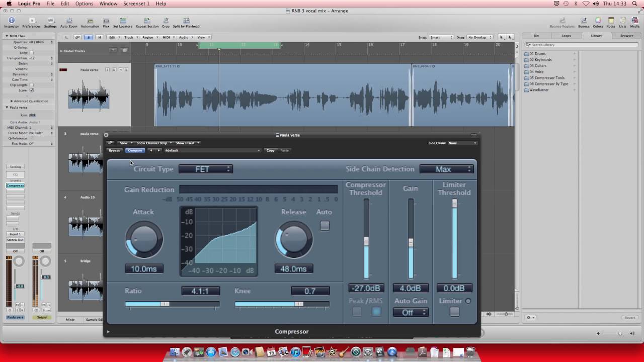Click the Stereo Out output slot
Viewport: 644px width, 362px height.
click(x=15, y=240)
